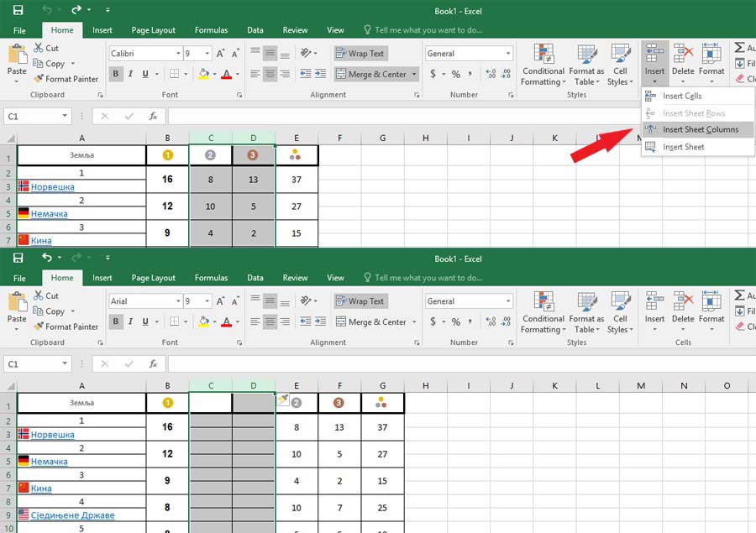This screenshot has width=756, height=533.
Task: Click the Delete cells icon in the top window
Action: [x=683, y=54]
